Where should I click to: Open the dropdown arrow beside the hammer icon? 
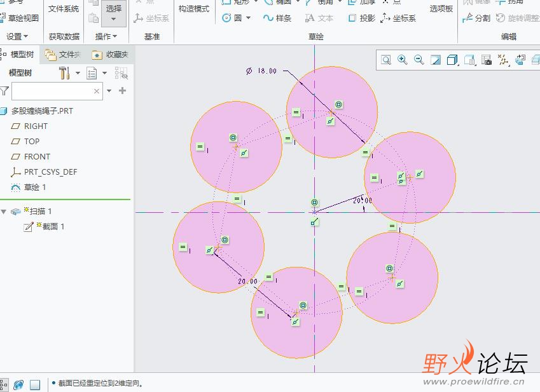[x=78, y=73]
